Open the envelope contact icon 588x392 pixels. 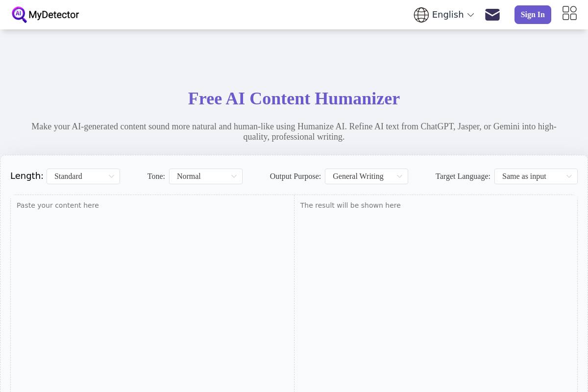point(492,15)
